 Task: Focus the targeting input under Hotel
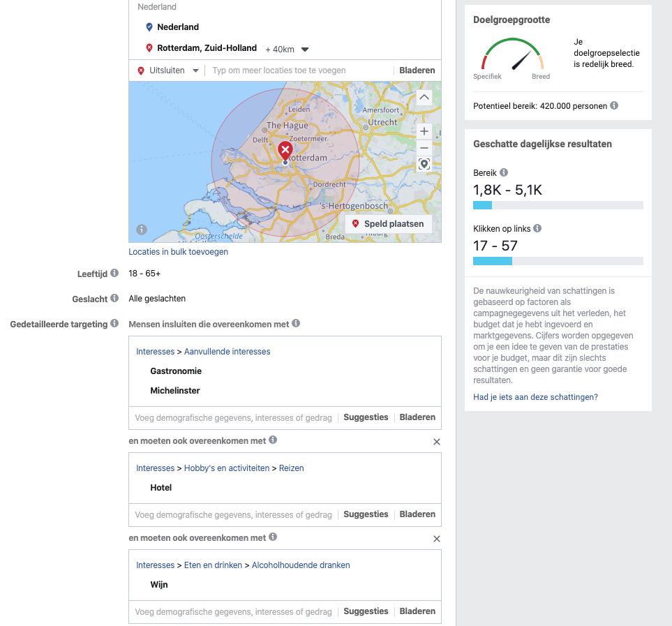[234, 514]
